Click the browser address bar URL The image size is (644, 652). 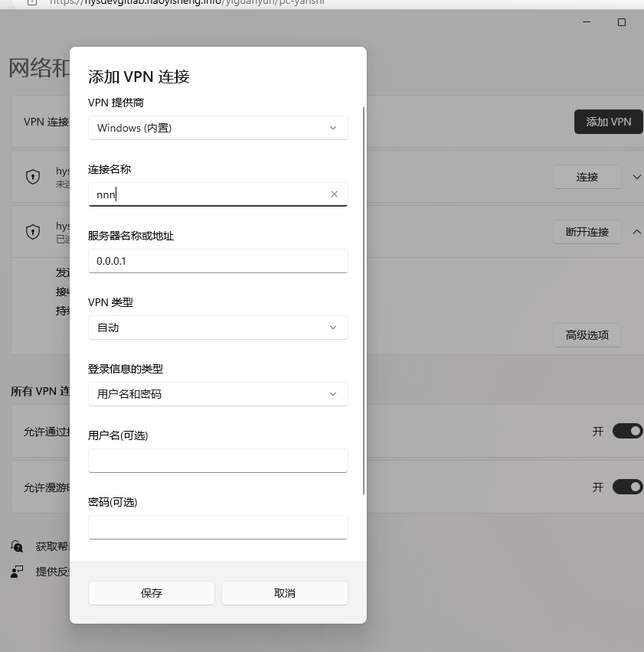pos(187,2)
